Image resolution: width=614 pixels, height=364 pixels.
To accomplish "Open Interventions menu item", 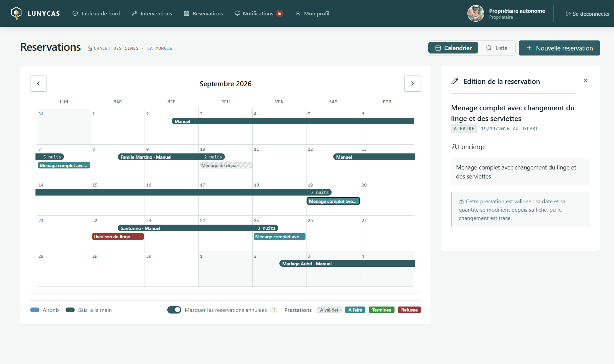I will click(x=152, y=13).
